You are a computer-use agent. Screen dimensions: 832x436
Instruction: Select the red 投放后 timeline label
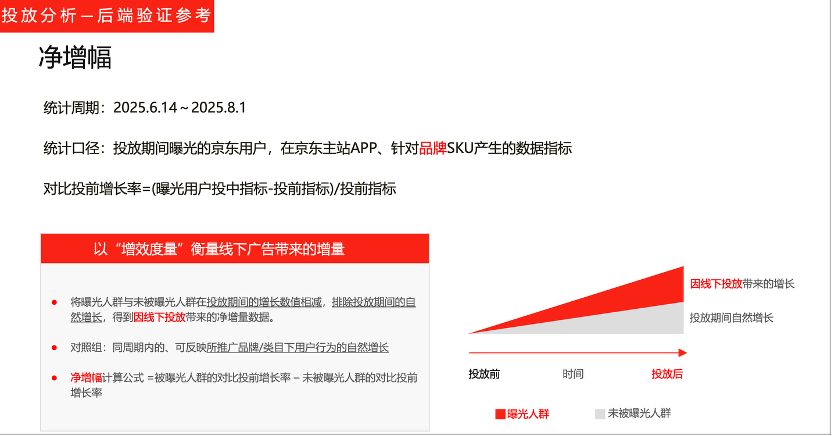pos(666,373)
